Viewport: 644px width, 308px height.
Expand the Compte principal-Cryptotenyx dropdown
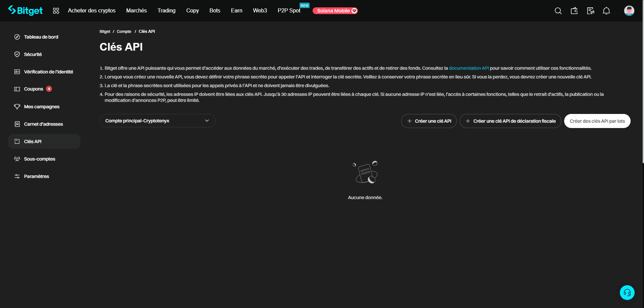[157, 121]
